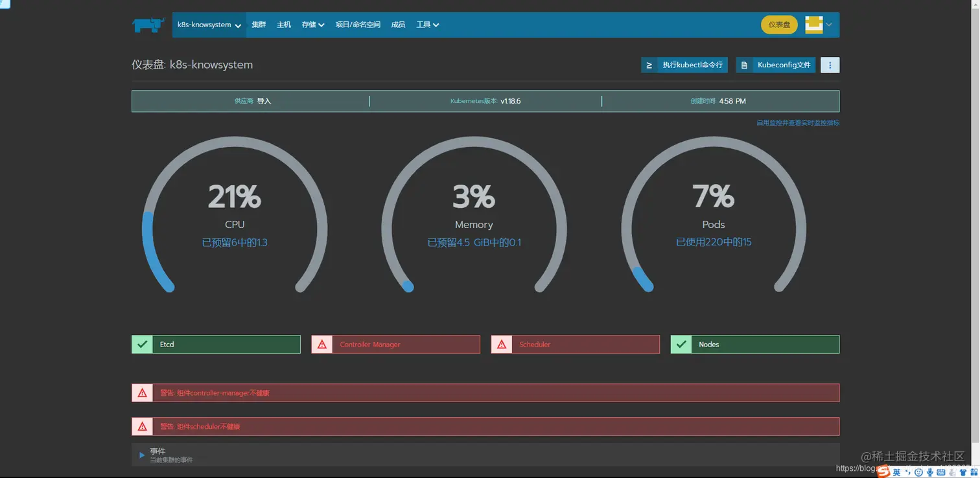Open the three-dot more actions menu

click(830, 65)
